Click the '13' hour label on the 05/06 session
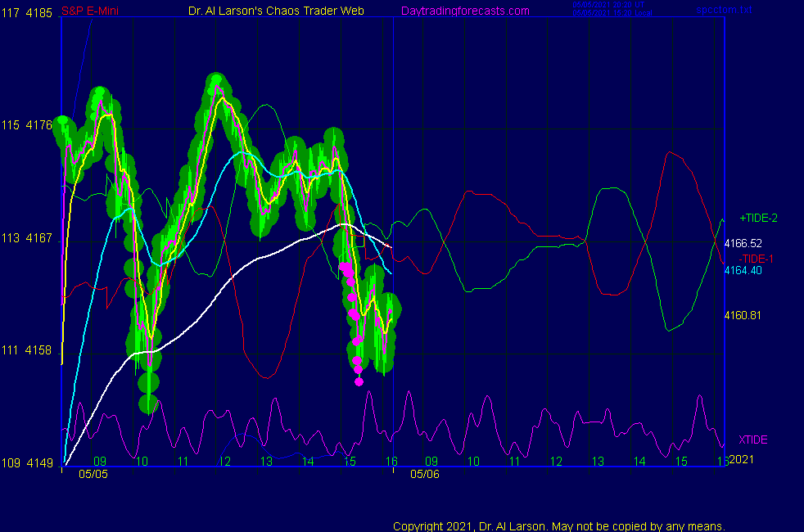The height and width of the screenshot is (532, 804). click(598, 462)
